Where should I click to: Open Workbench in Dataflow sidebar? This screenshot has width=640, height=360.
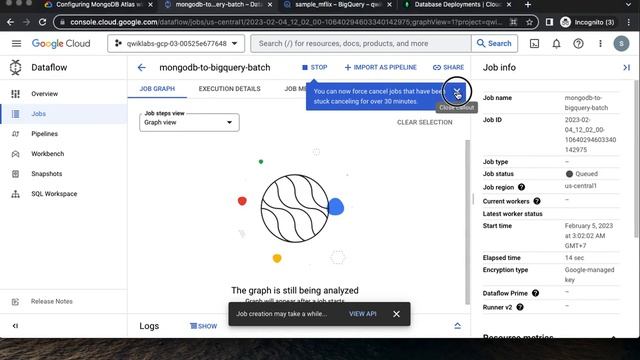tap(64, 154)
